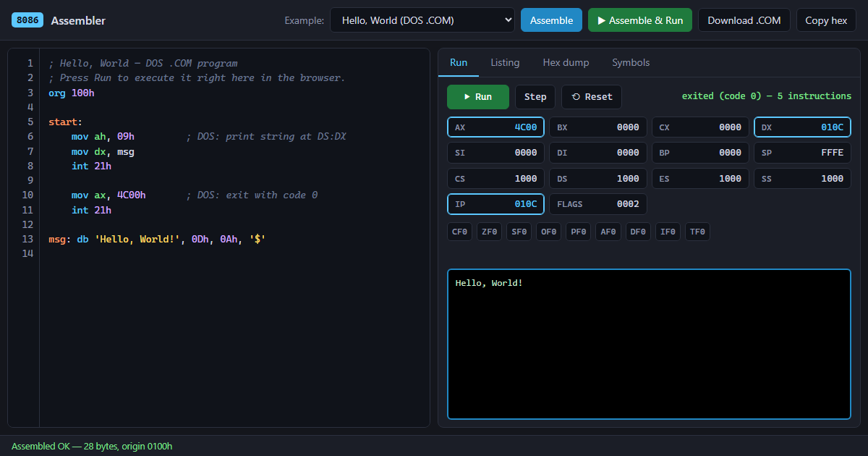Click the Assemble button

tap(551, 20)
